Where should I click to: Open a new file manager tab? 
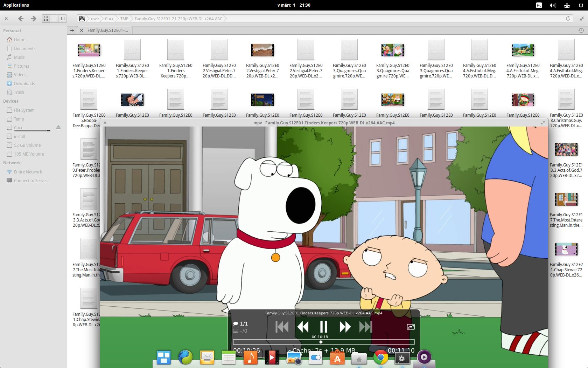tap(72, 30)
